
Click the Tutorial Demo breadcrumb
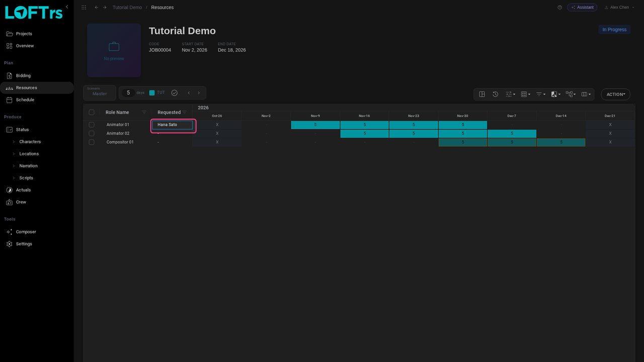[x=127, y=8]
